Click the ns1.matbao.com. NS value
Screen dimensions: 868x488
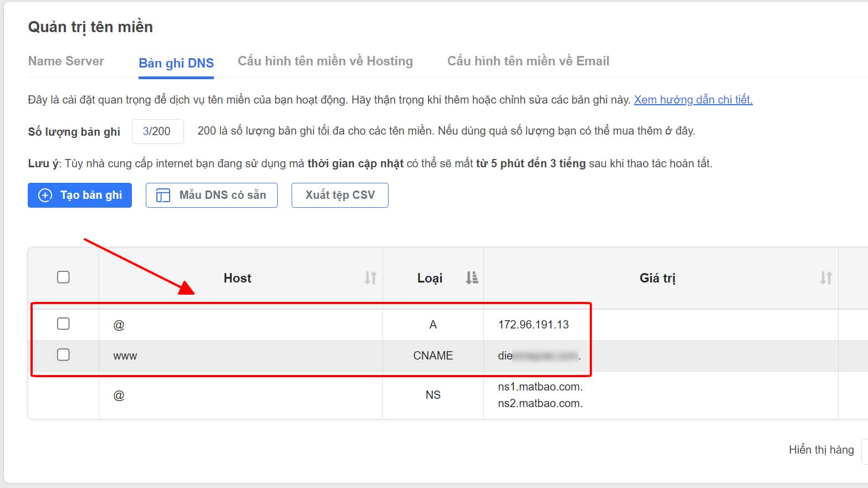pos(540,387)
